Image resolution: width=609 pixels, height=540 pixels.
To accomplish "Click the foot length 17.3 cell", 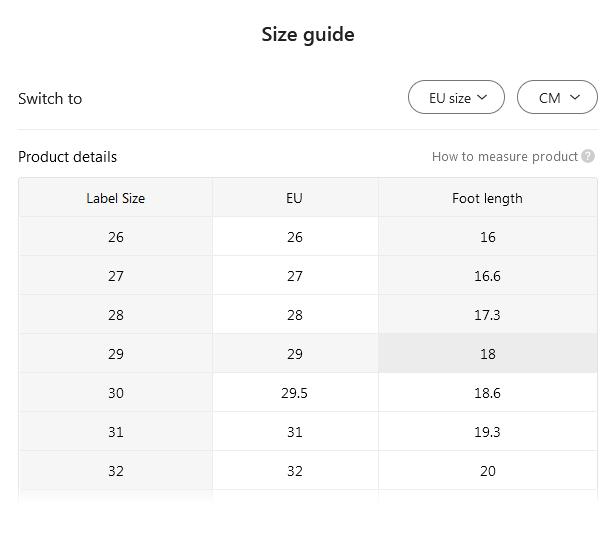I will click(487, 315).
